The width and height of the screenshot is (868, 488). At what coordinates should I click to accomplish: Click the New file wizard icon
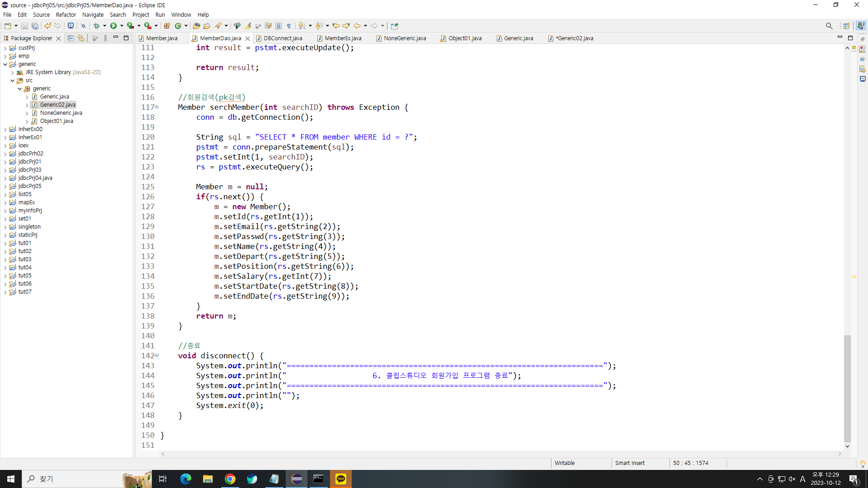(x=8, y=26)
